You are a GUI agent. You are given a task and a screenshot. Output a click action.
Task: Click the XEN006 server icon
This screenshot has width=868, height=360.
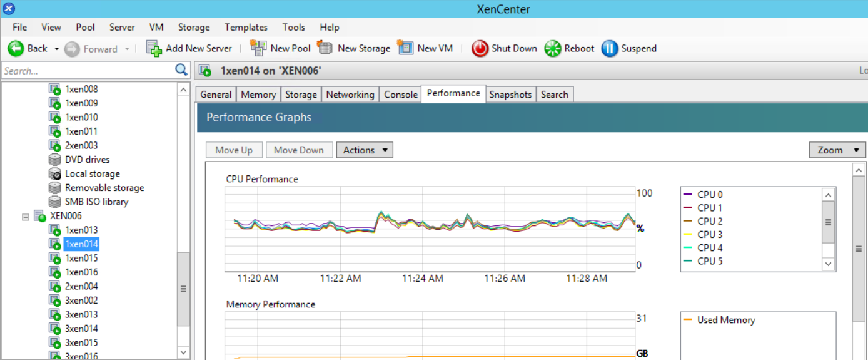point(40,216)
